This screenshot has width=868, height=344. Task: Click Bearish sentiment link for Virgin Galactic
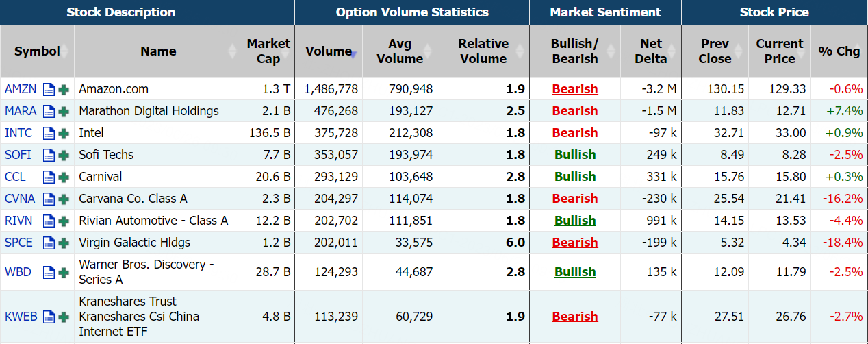(575, 243)
